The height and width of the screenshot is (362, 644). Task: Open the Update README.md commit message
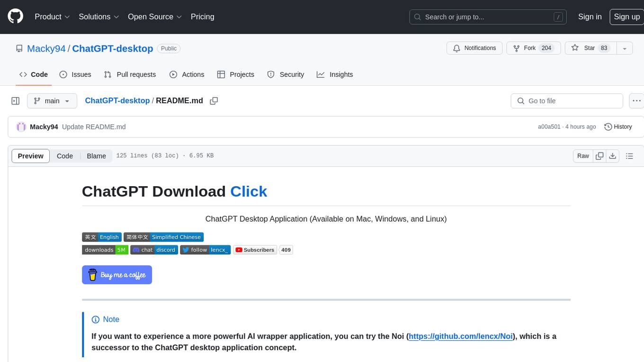coord(94,127)
